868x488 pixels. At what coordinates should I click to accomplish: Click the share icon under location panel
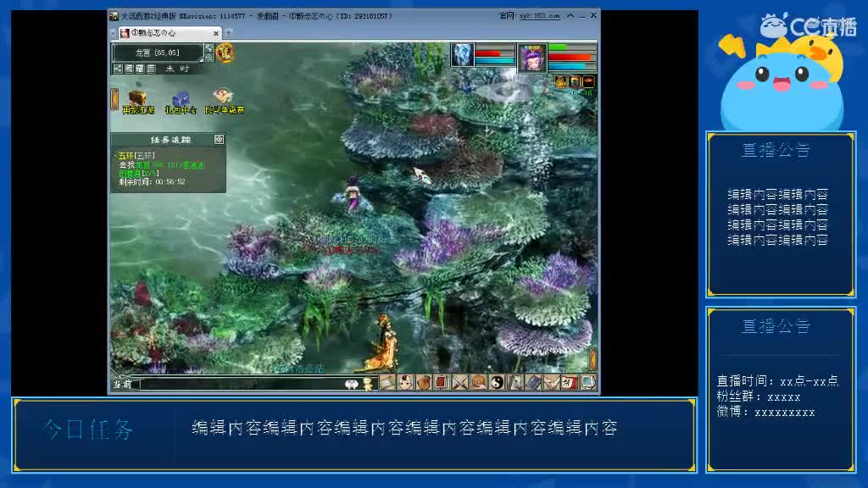(118, 69)
